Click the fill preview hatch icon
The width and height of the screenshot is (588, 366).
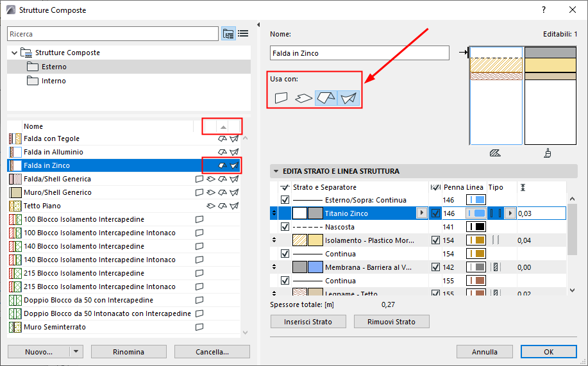[x=495, y=153]
